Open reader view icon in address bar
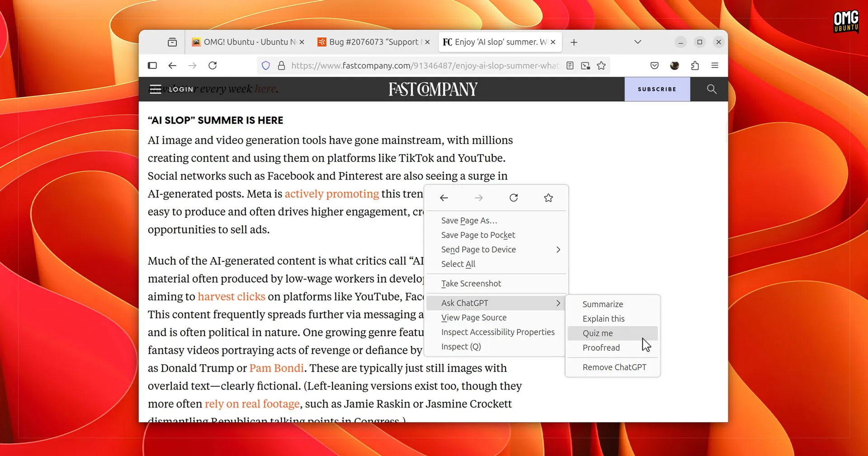Viewport: 868px width, 456px height. pyautogui.click(x=570, y=66)
